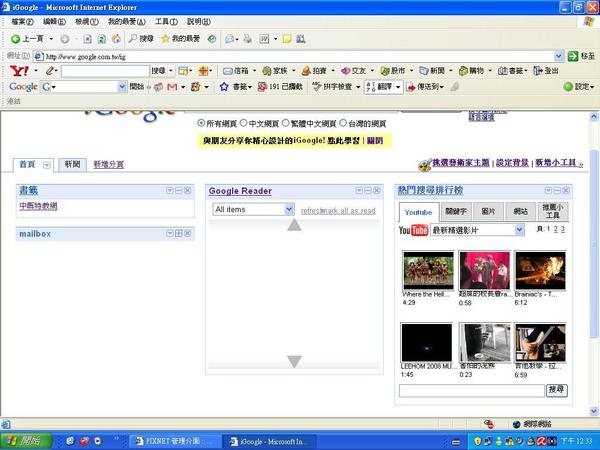Viewport: 600px width, 450px height.
Task: Switch to the PIXNET 管理介面 taskbar window
Action: [x=174, y=441]
